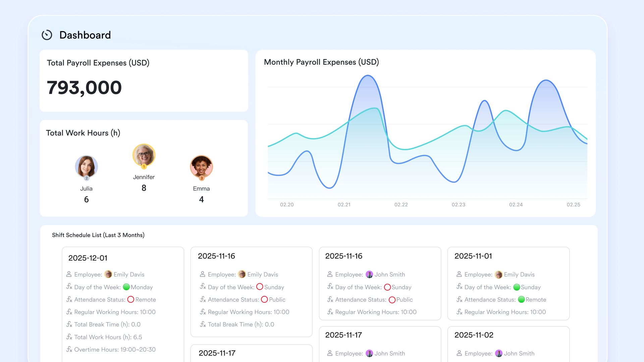Click John Smith avatar in 2025-11-17 card
Image resolution: width=644 pixels, height=362 pixels.
click(369, 353)
